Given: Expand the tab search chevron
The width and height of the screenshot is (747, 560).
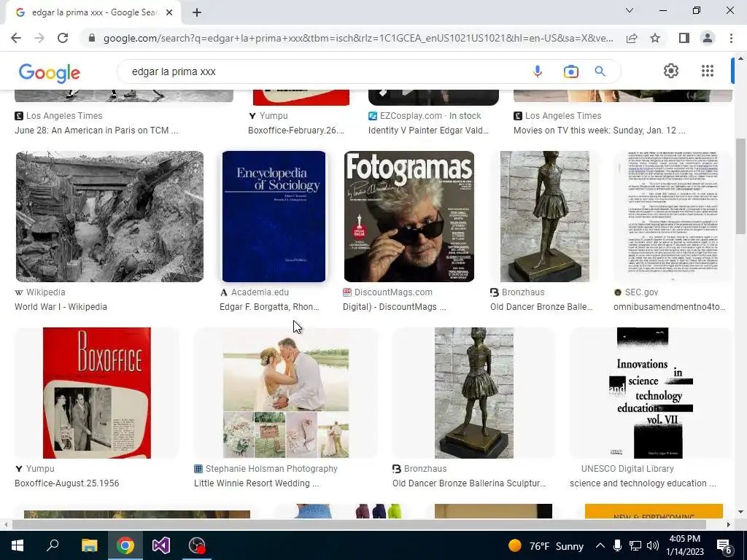Looking at the screenshot, I should coord(630,10).
